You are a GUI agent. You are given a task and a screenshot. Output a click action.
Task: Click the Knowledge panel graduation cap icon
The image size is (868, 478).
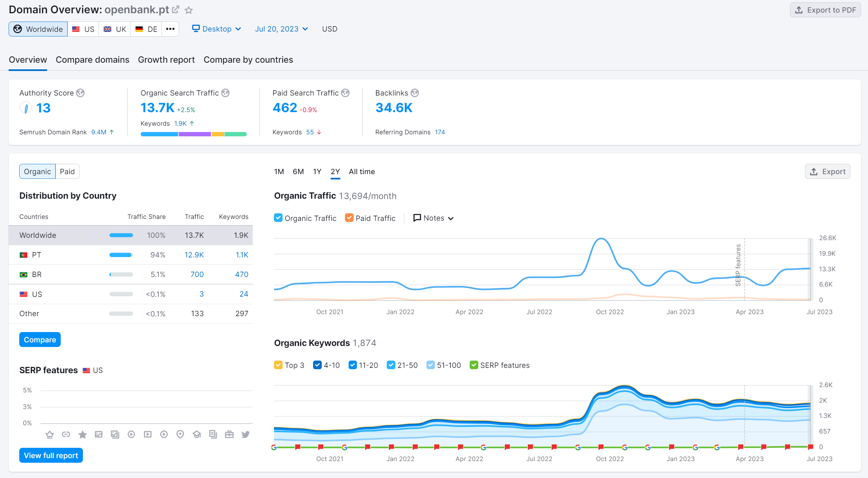197,435
